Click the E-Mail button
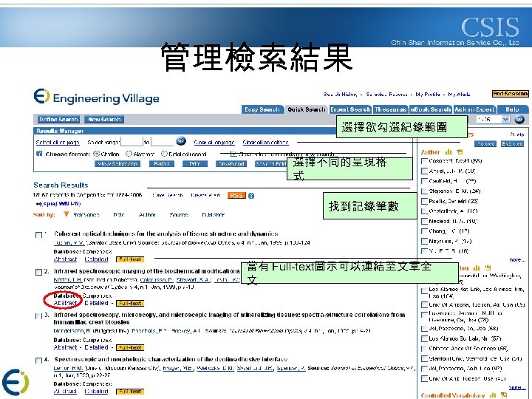 pos(162,164)
